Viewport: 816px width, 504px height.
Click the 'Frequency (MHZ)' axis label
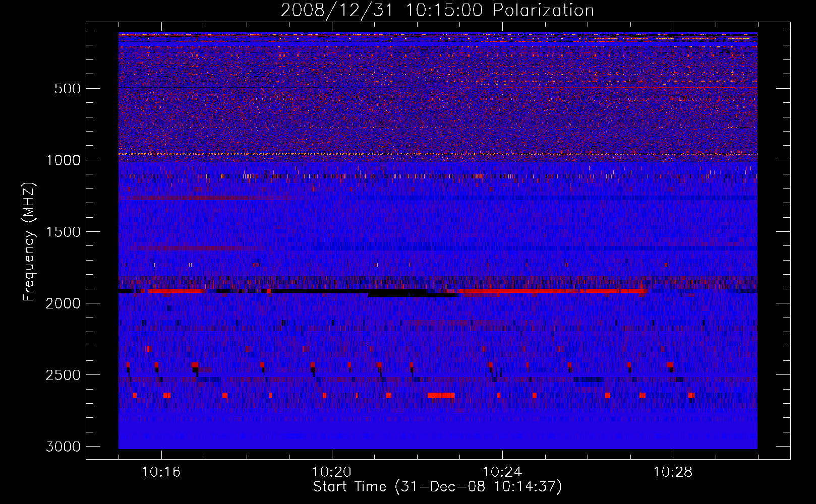coord(29,242)
